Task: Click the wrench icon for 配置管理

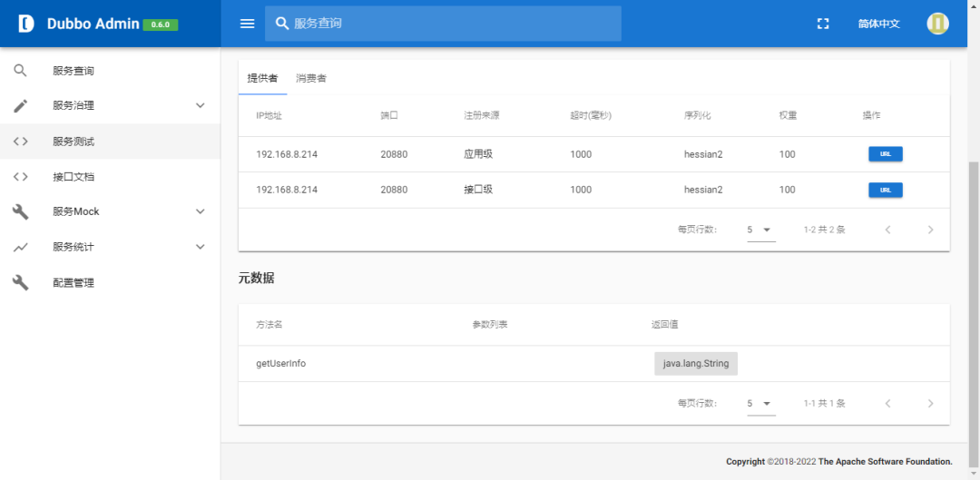Action: click(x=21, y=282)
